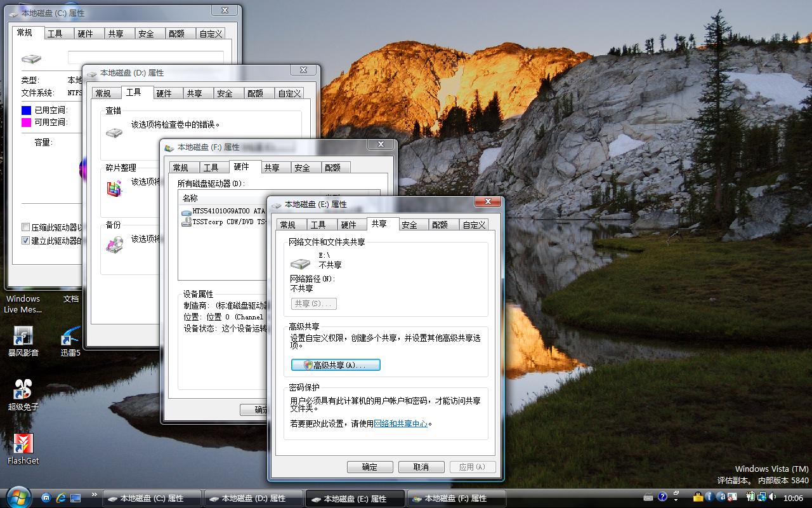The height and width of the screenshot is (508, 812).
Task: Select the HTS541010G9AT00 ATA disk drive row
Action: tap(223, 211)
